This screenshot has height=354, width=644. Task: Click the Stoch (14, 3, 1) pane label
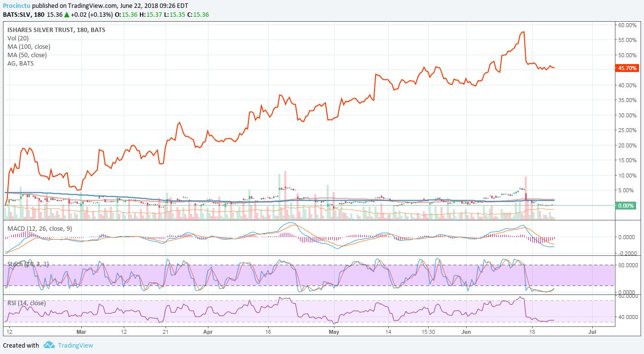pos(28,264)
